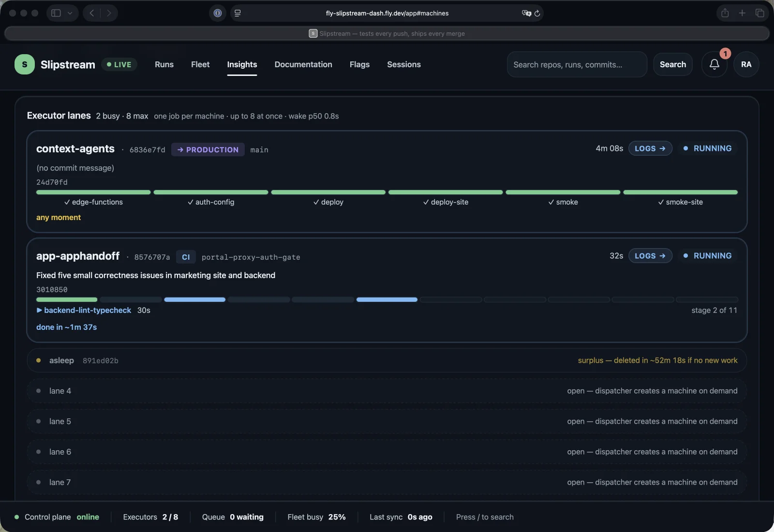The image size is (774, 532).
Task: Click the LIVE status badge
Action: pos(119,64)
